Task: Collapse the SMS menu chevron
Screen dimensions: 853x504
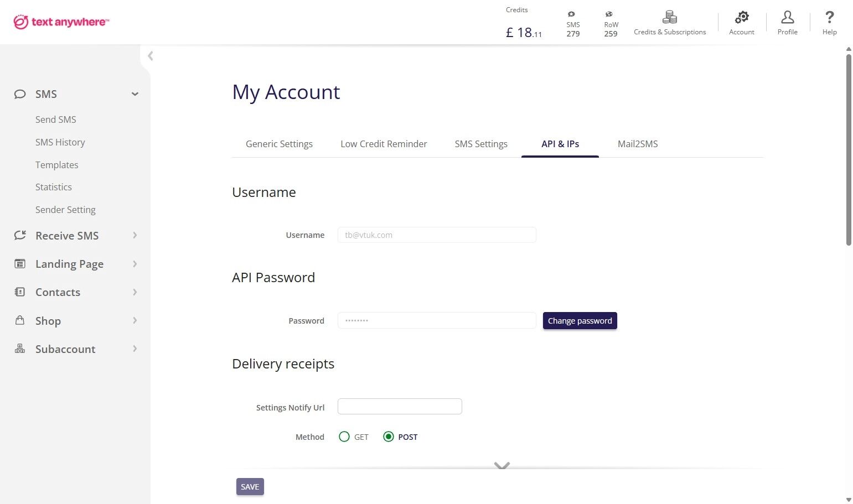Action: (135, 94)
